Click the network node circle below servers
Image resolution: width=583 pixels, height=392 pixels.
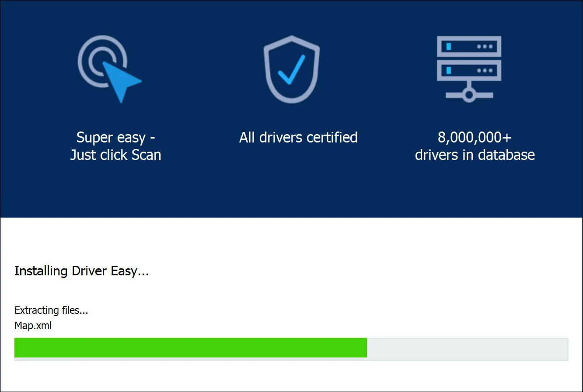(x=469, y=94)
